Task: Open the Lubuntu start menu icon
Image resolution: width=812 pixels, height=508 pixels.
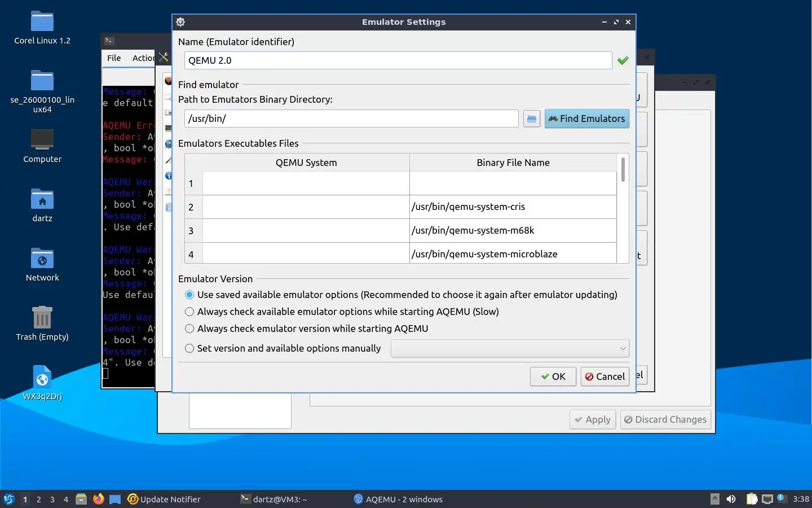Action: click(9, 499)
